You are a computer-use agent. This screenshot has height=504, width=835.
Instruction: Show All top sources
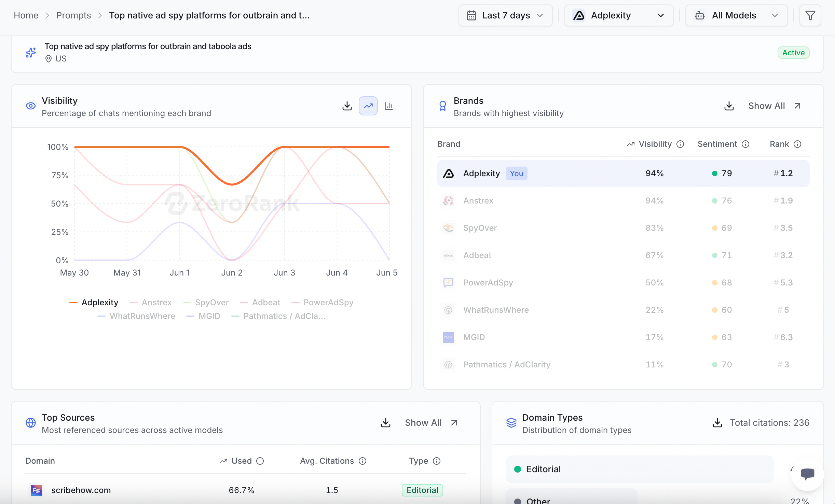pyautogui.click(x=431, y=423)
